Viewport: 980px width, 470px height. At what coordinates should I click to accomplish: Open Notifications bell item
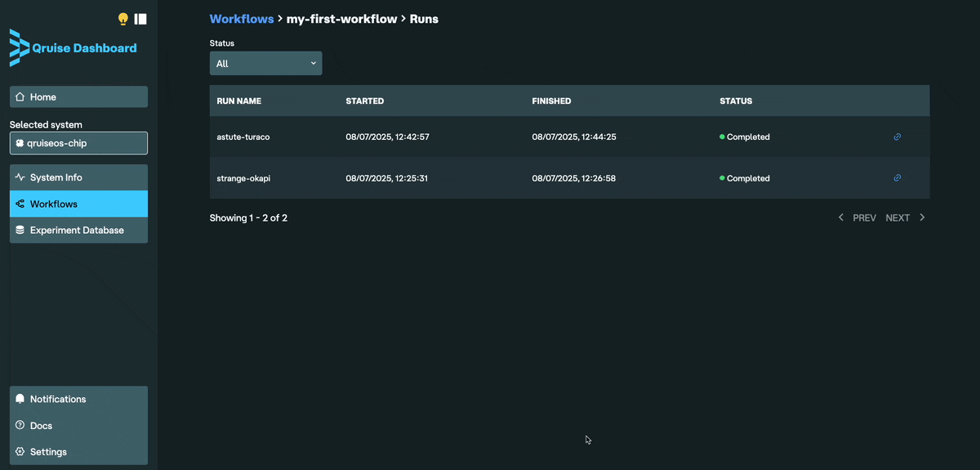point(78,399)
